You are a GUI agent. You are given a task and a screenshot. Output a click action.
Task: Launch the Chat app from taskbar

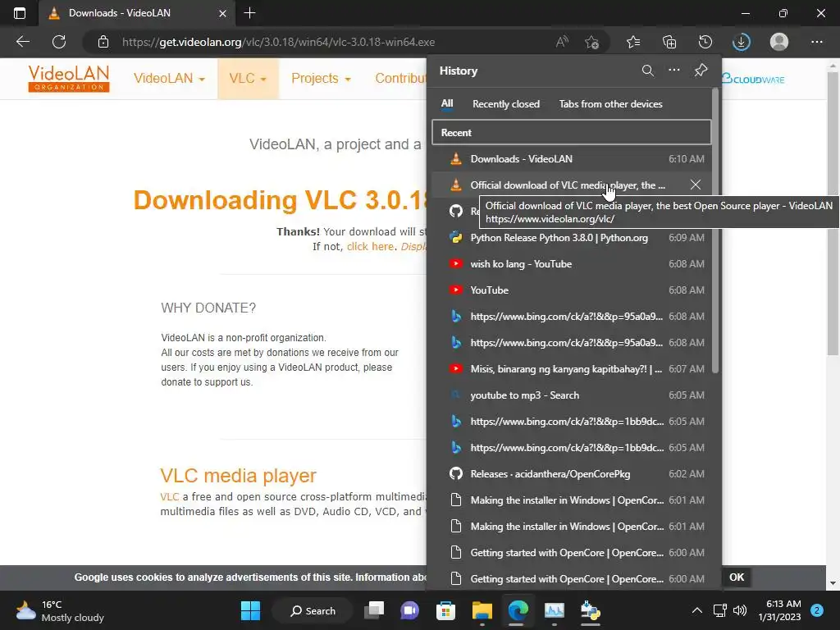[410, 610]
